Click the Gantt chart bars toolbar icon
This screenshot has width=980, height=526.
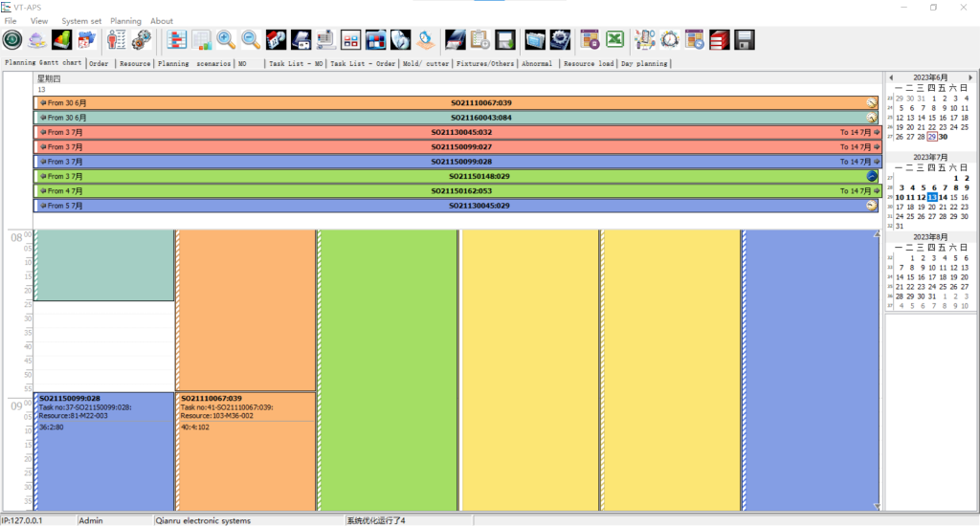tap(177, 39)
